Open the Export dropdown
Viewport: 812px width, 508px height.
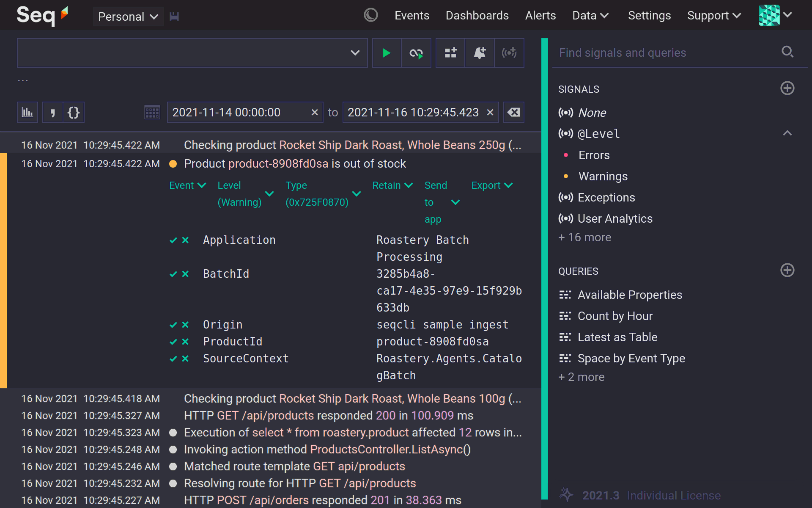click(492, 185)
